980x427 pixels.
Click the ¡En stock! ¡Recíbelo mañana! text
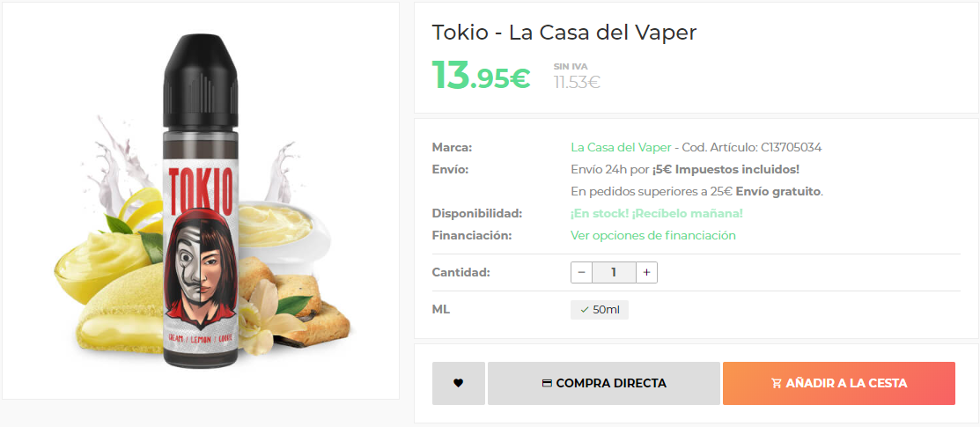[656, 213]
